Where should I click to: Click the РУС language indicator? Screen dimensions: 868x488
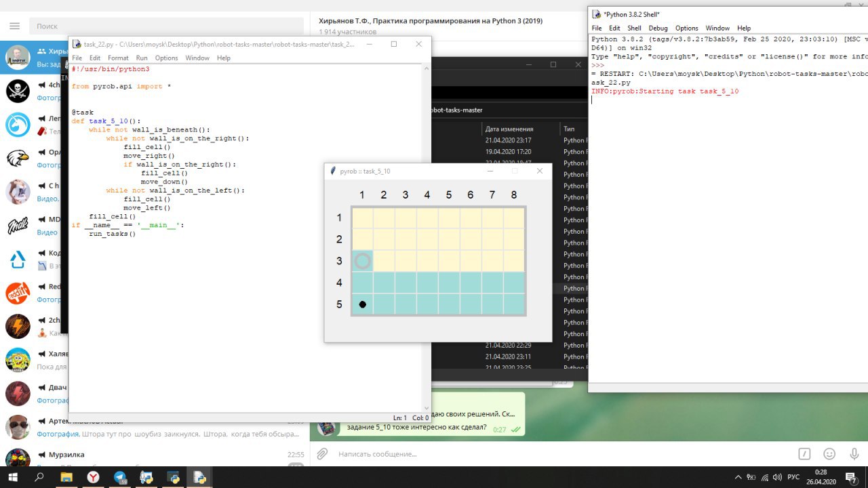pyautogui.click(x=793, y=478)
